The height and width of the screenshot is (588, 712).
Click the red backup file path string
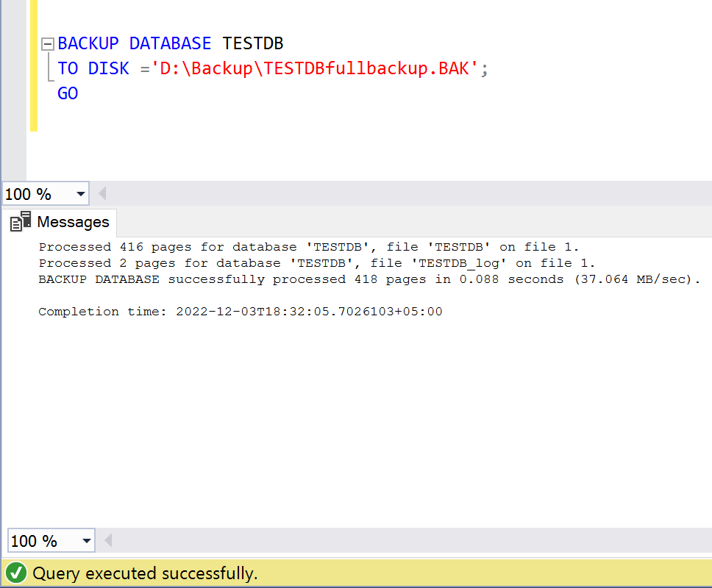315,69
